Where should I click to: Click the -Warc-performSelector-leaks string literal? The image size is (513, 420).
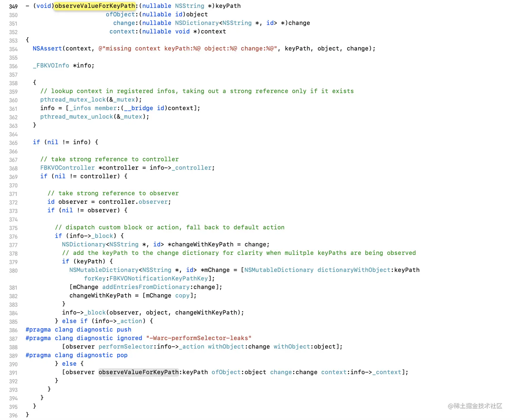tap(198, 338)
